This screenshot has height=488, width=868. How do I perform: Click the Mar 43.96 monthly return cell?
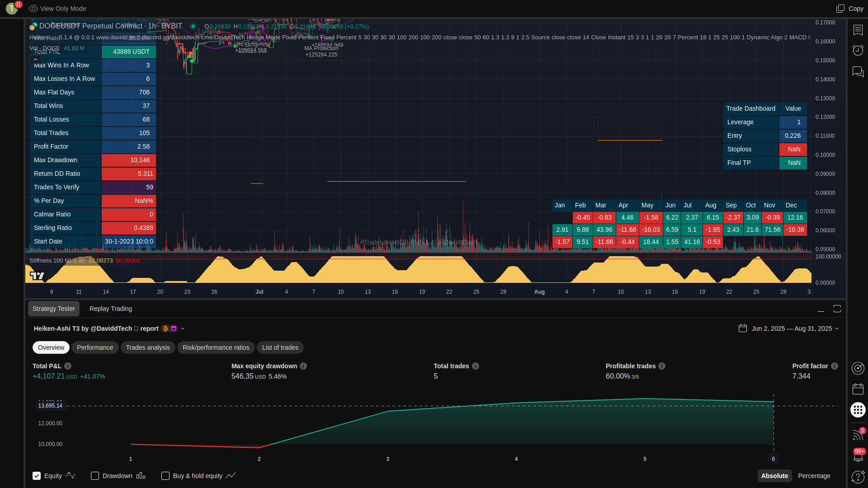pyautogui.click(x=604, y=230)
